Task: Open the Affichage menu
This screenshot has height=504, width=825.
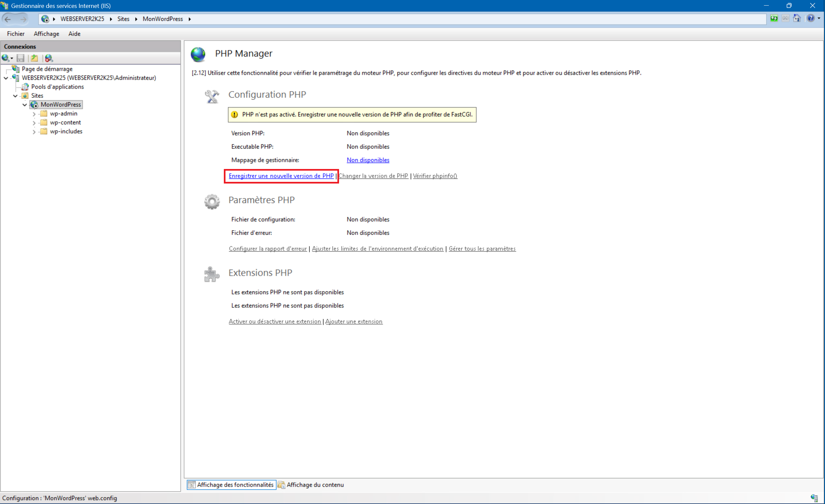Action: tap(46, 34)
